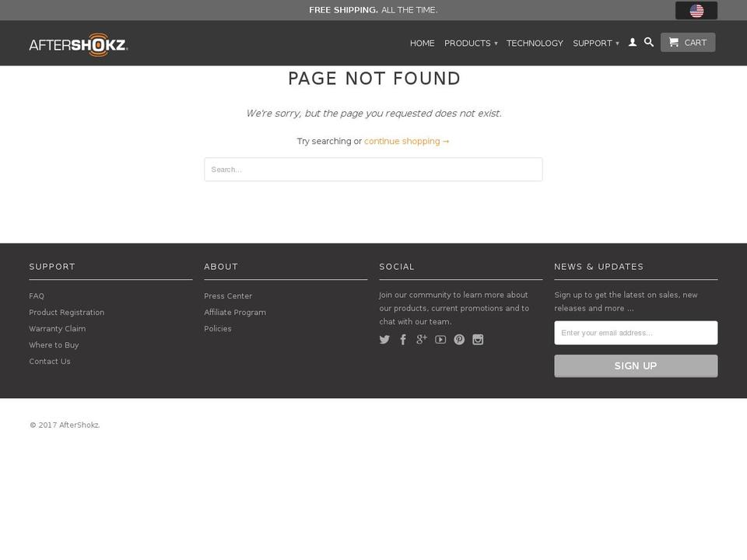747x560 pixels.
Task: Click the Press Center link
Action: [x=228, y=296]
